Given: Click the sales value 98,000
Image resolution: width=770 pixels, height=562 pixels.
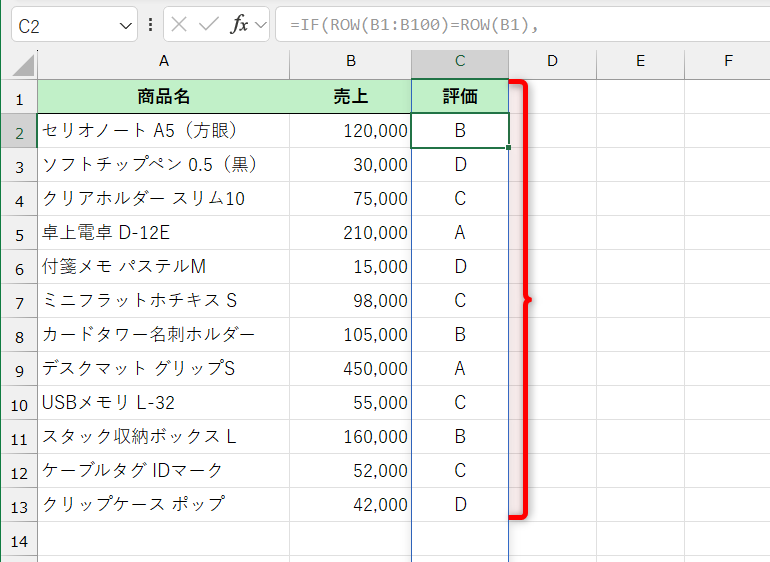Looking at the screenshot, I should coord(351,300).
